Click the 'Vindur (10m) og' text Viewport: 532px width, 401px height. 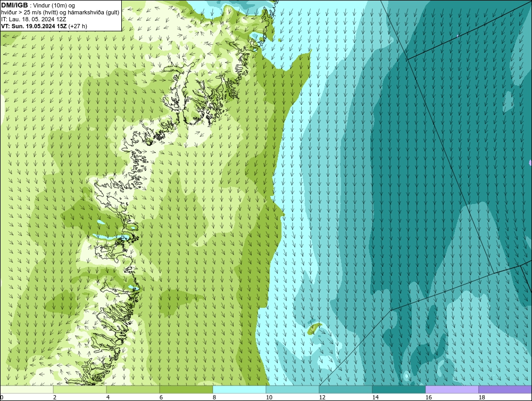tap(54, 5)
